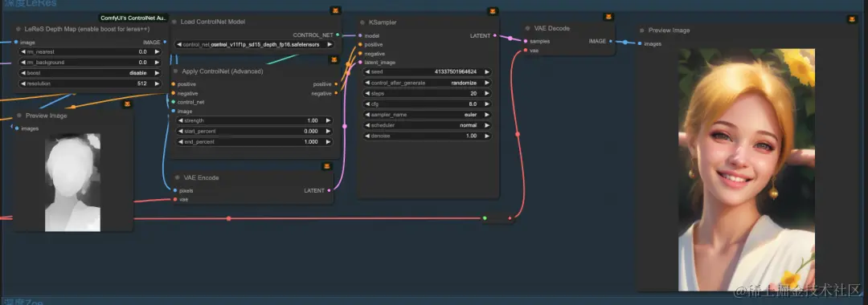Click the fox badge above the depth map preview
The height and width of the screenshot is (305, 868).
pos(127,104)
